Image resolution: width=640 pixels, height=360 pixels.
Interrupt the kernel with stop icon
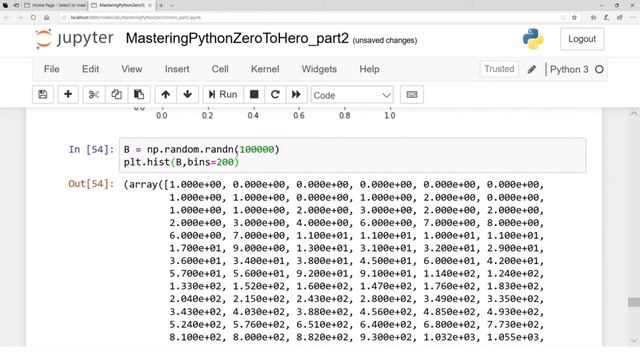coord(254,95)
